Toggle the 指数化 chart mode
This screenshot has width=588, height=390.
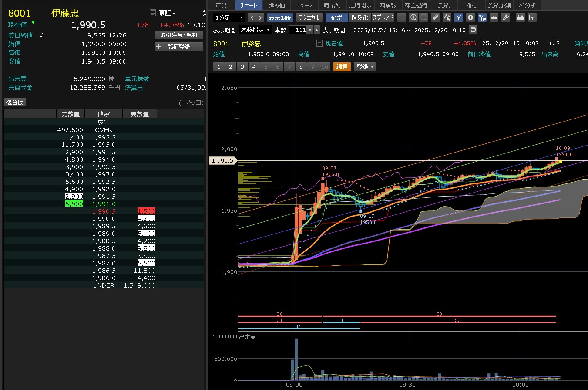pyautogui.click(x=360, y=17)
